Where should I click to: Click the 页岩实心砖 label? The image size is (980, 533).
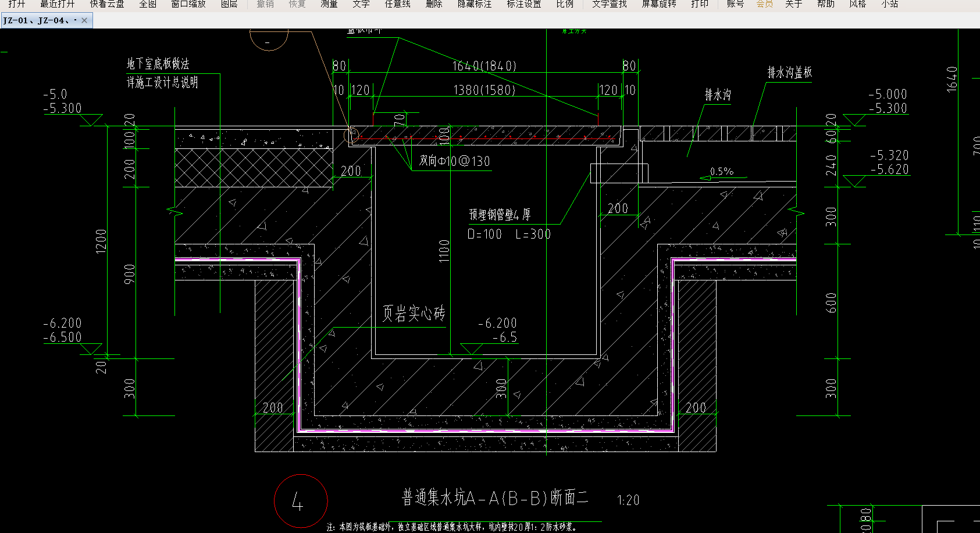click(414, 314)
